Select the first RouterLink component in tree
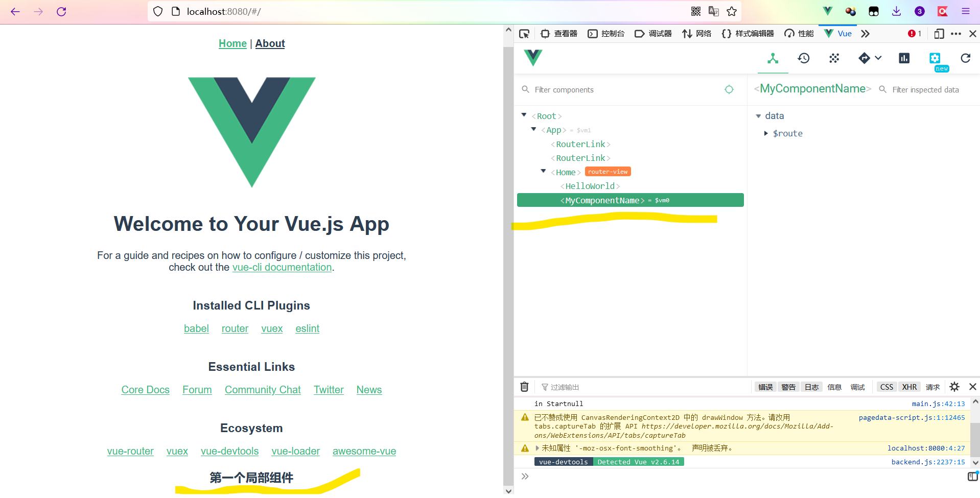 tap(580, 144)
